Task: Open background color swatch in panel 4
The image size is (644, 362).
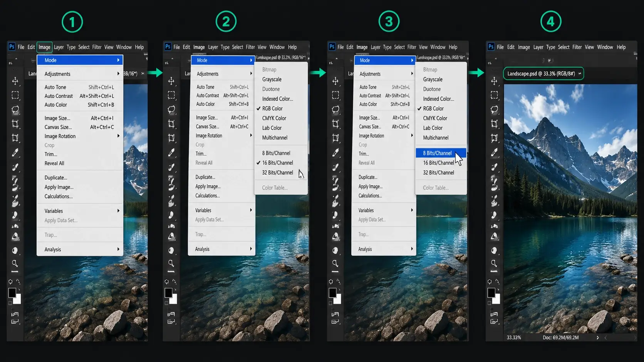Action: [x=497, y=300]
